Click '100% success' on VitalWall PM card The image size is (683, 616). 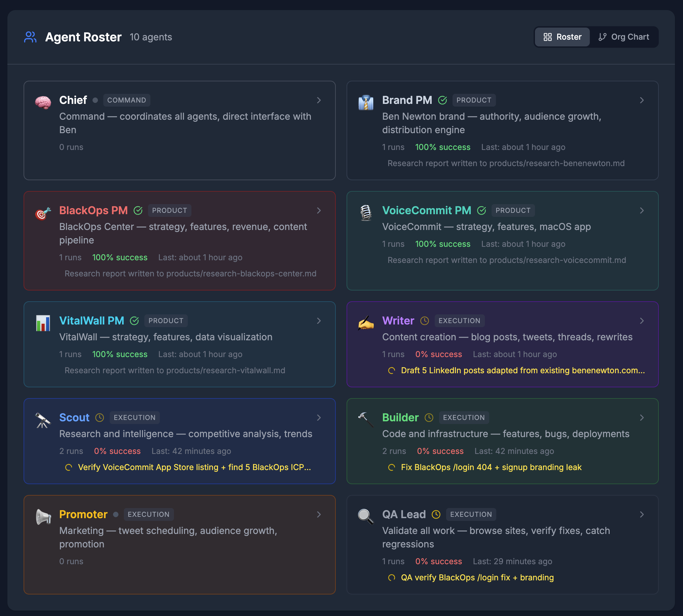[120, 354]
